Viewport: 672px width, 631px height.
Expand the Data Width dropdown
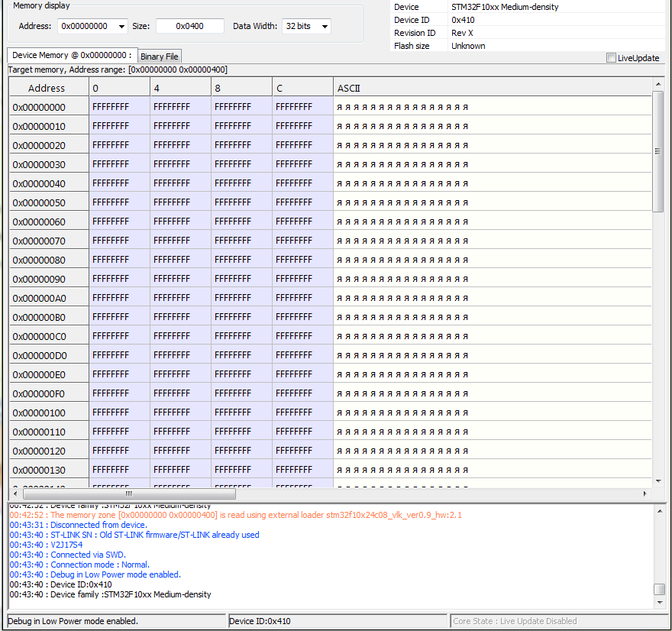[x=325, y=26]
